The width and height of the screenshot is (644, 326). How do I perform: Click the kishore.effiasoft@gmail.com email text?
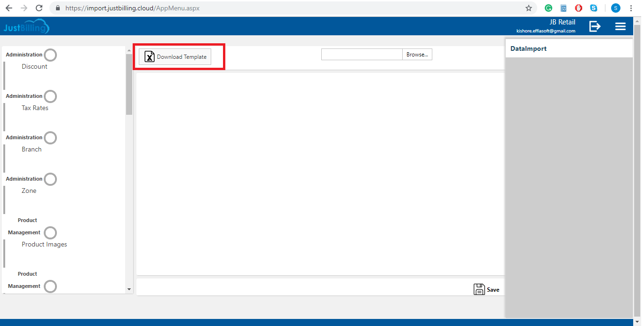click(x=546, y=31)
